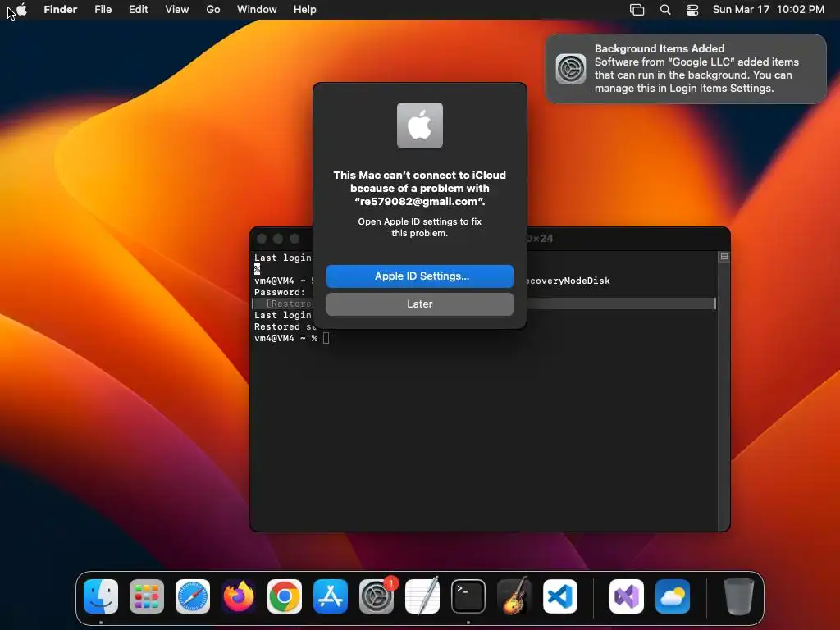Screen dimensions: 840x630
Task: Open Visual Studio purple icon in Dock
Action: (627, 596)
